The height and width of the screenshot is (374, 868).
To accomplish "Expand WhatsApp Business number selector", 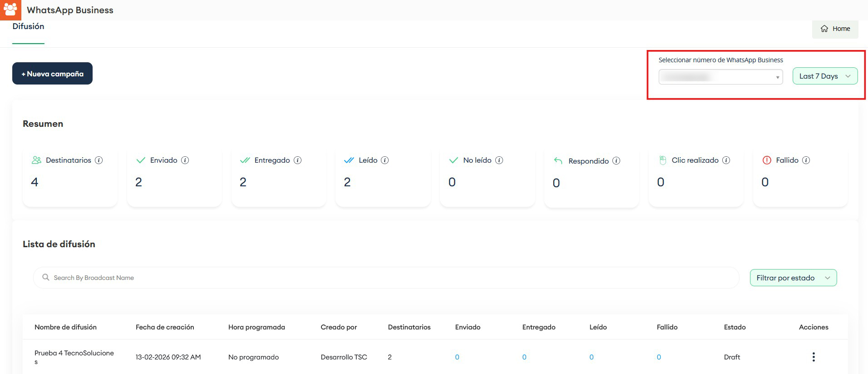I will point(720,77).
